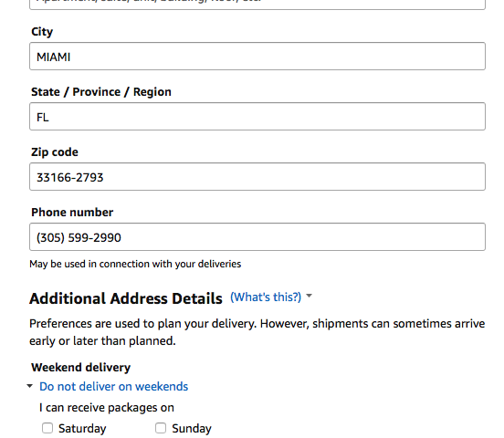Screen dimensions: 504x438
Task: Click into the State field showing FL
Action: pos(257,116)
